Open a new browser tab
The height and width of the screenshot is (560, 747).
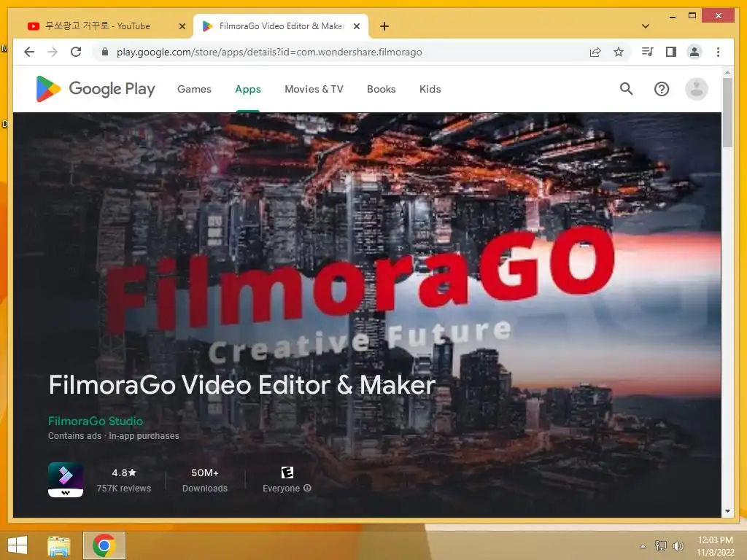tap(384, 26)
